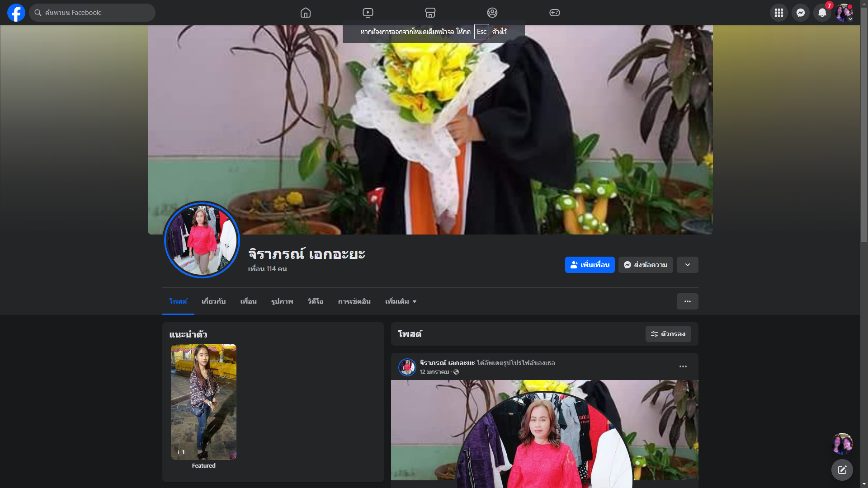
Task: Open the Featured photo thumbnail
Action: [x=204, y=402]
